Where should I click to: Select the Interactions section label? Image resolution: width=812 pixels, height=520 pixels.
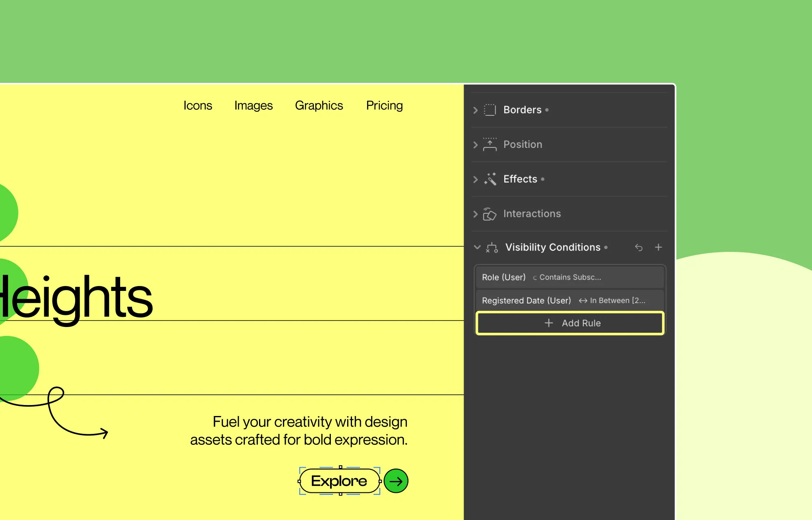coord(532,214)
